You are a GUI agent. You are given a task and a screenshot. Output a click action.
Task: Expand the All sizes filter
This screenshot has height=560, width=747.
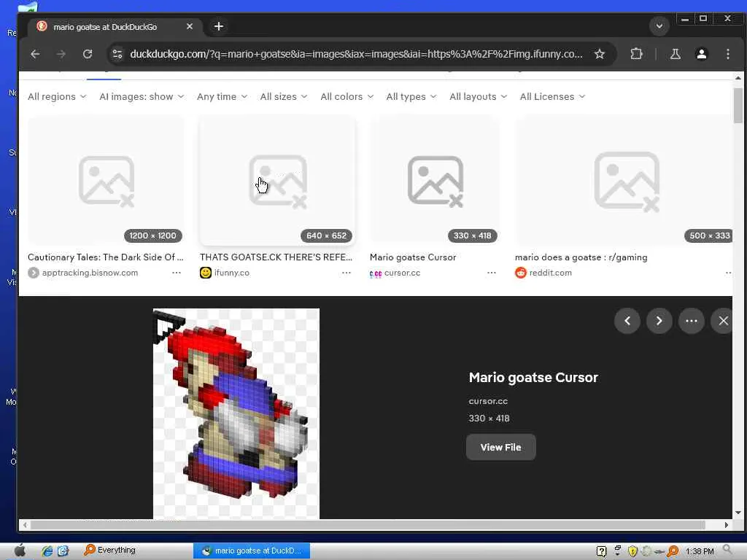point(284,96)
